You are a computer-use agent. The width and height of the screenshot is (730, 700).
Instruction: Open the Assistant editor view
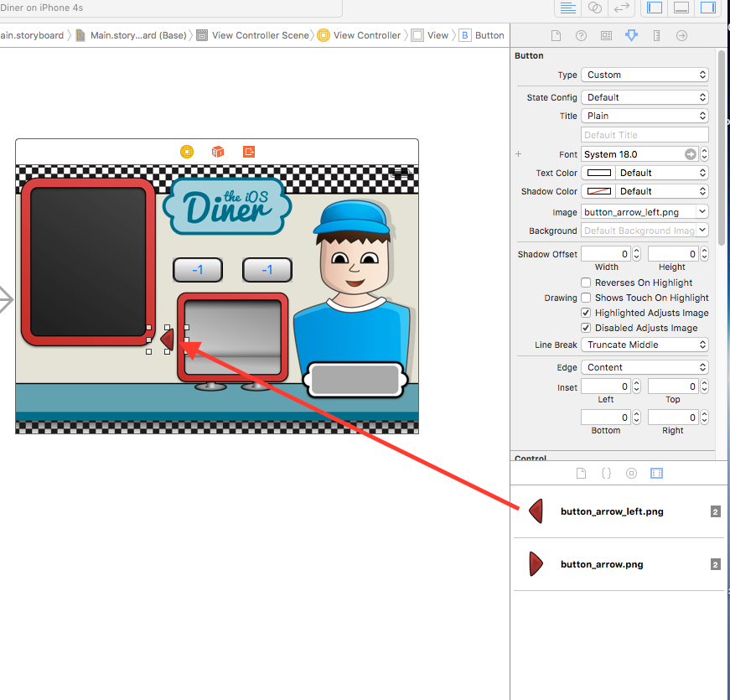point(594,8)
